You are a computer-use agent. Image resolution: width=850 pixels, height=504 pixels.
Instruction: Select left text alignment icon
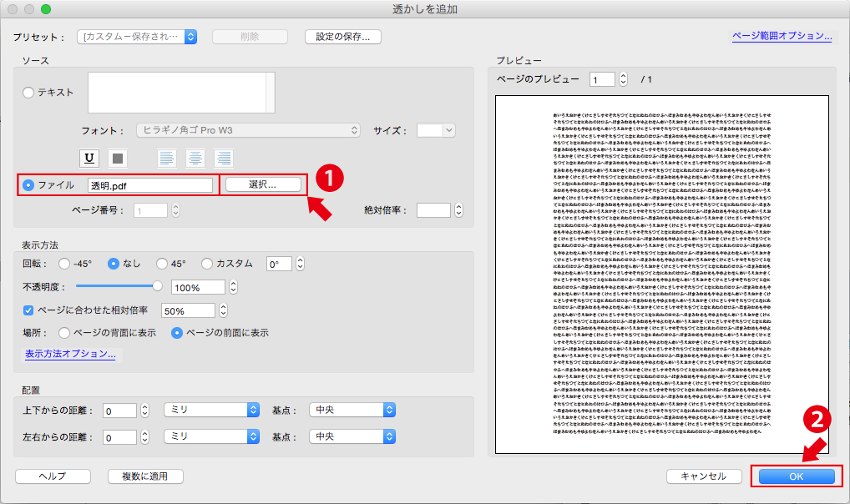point(167,157)
